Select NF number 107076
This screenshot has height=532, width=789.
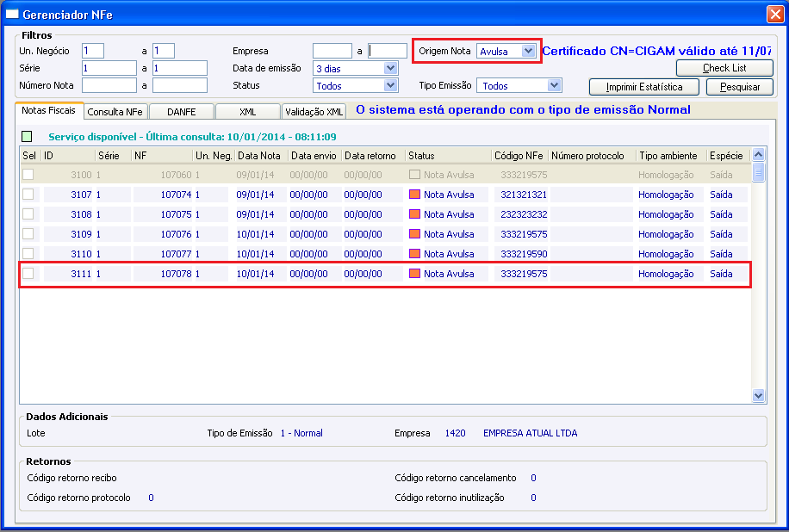(176, 234)
